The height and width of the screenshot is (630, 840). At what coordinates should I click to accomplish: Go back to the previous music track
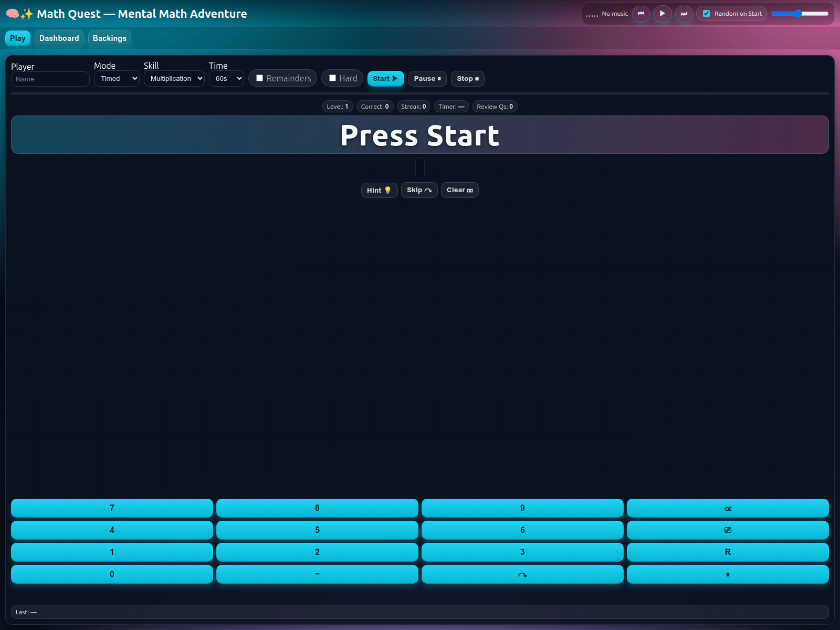pyautogui.click(x=640, y=14)
